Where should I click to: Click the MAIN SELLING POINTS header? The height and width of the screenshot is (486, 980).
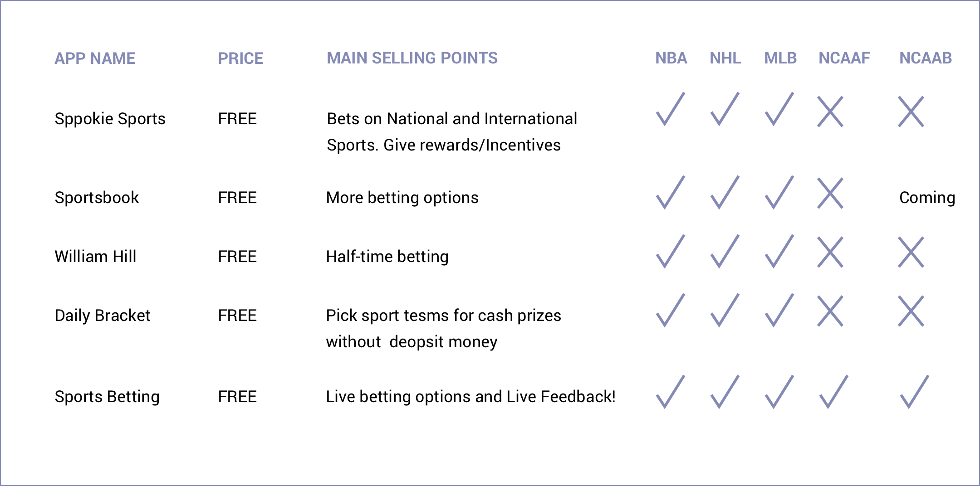coord(412,58)
